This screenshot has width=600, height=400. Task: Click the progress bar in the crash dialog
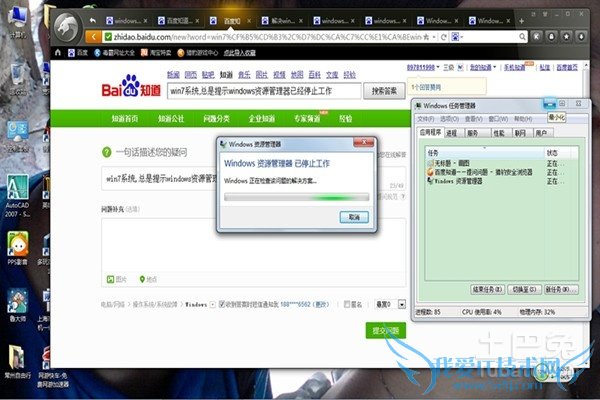(297, 197)
